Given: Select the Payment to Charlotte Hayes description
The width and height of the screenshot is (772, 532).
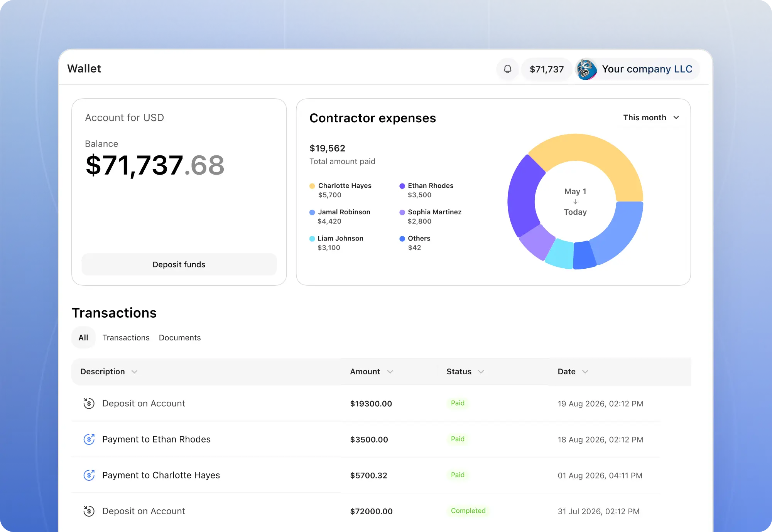Looking at the screenshot, I should click(x=161, y=475).
